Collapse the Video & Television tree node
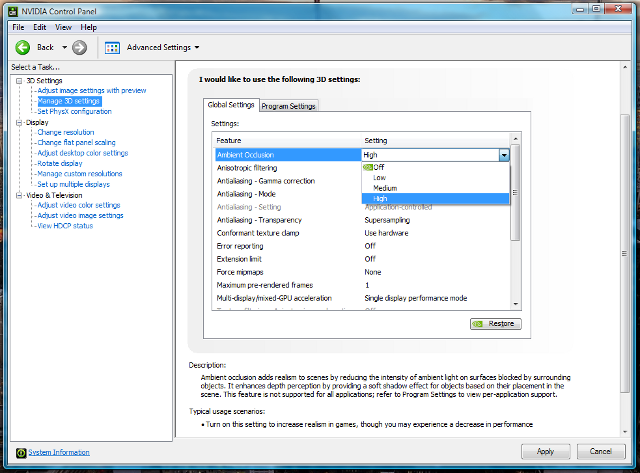Screen dimensions: 640x473 19,195
